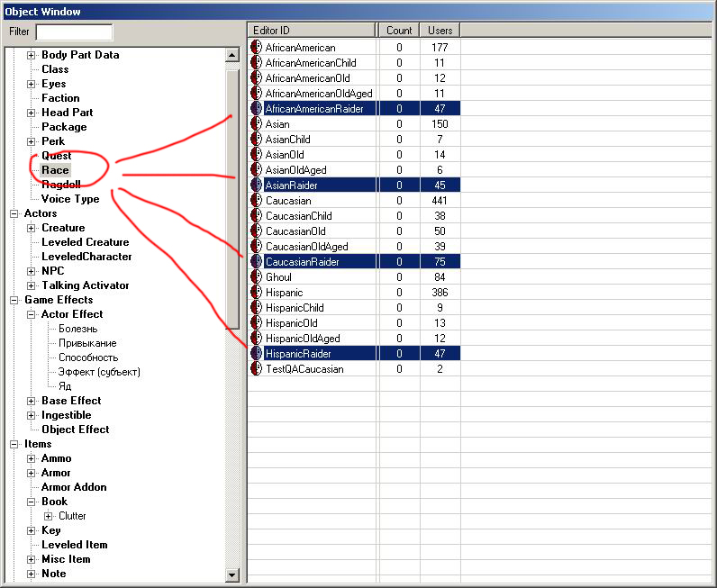Click the tree scrollbar up arrow
Screen dimensions: 717x588
231,55
